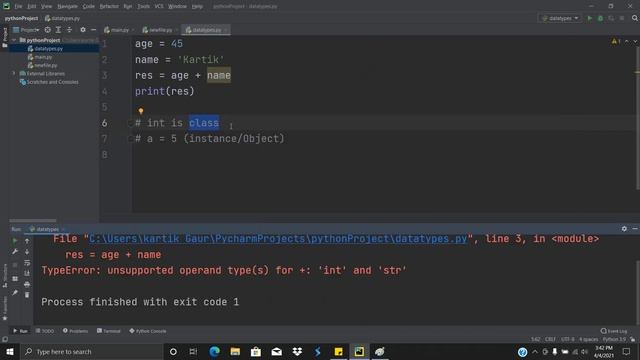Open run configuration via wrench icon

[x=15, y=252]
